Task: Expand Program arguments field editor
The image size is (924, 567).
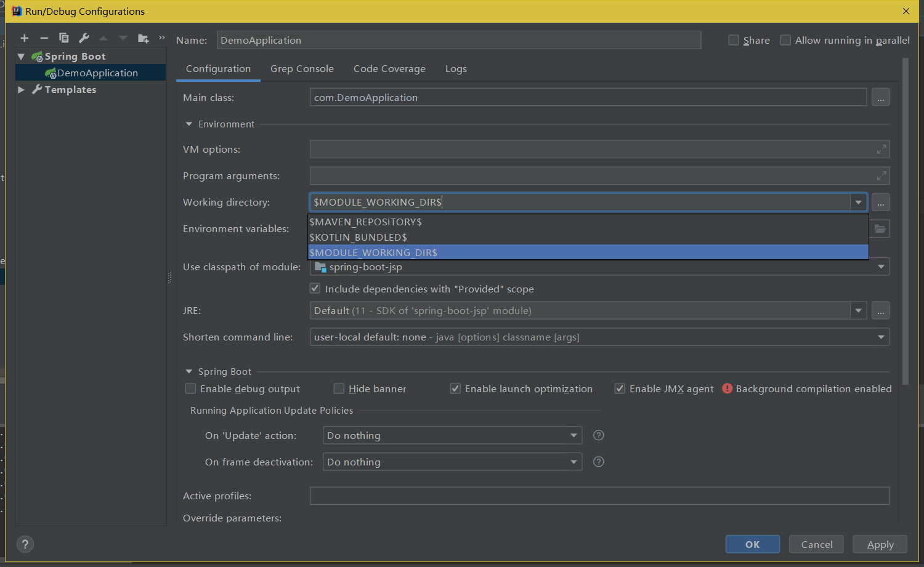Action: tap(881, 175)
